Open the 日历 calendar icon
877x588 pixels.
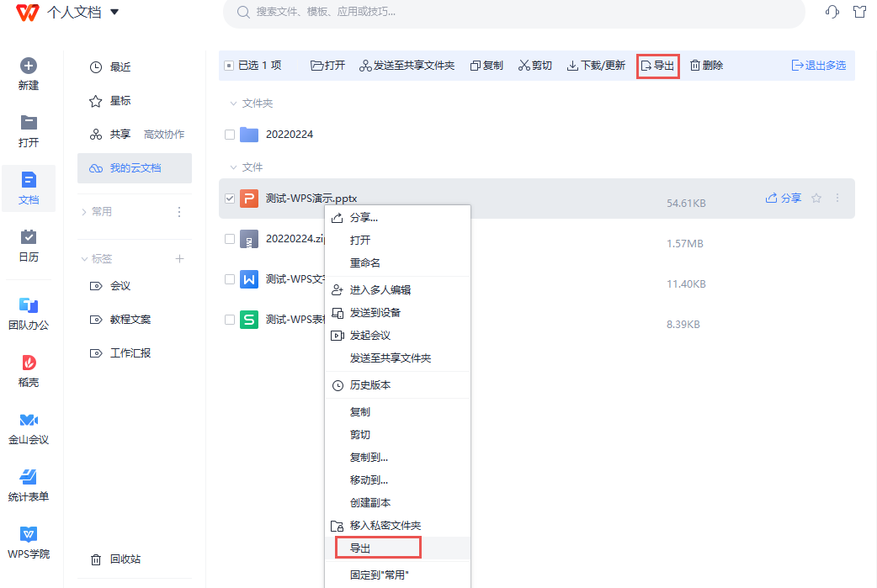(29, 237)
